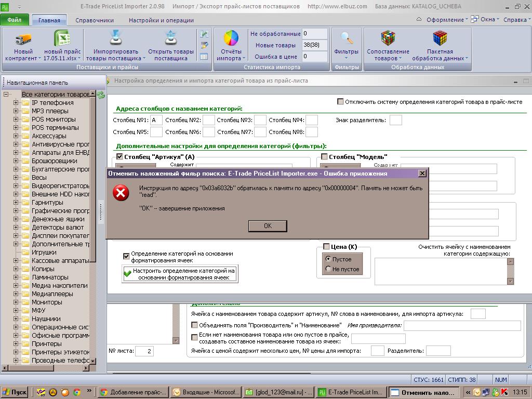
Task: Expand the Гарнитуры tree node
Action: pyautogui.click(x=16, y=202)
